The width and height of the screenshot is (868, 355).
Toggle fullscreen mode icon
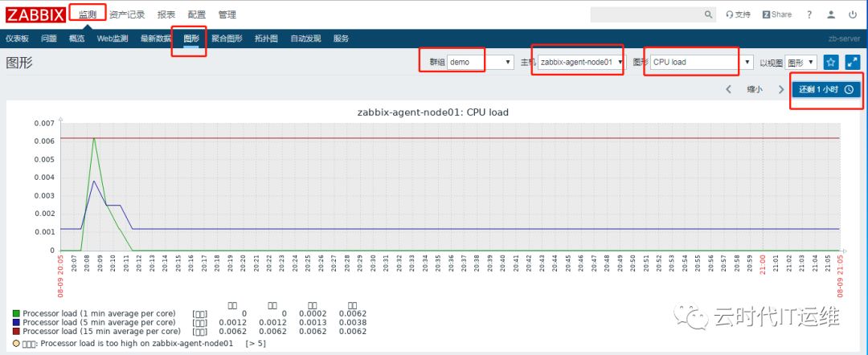tap(853, 63)
